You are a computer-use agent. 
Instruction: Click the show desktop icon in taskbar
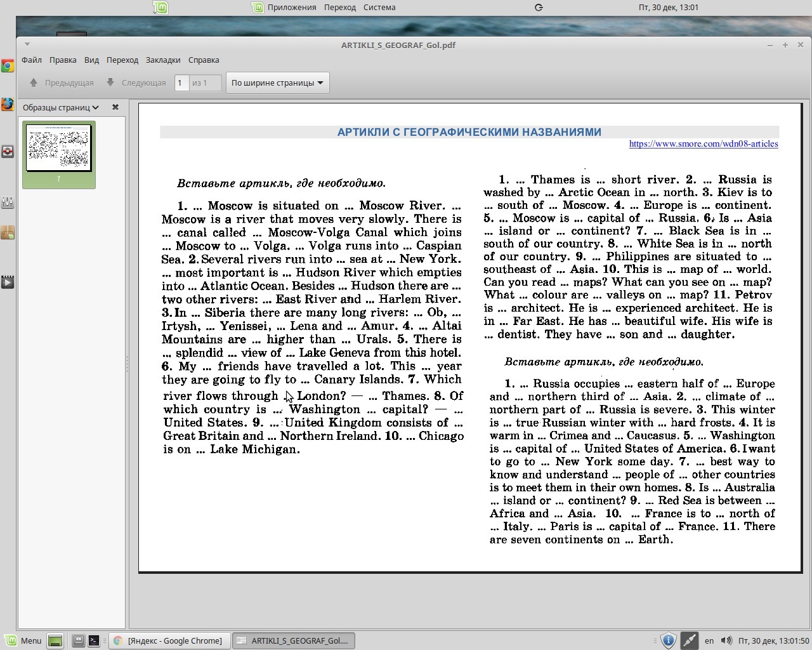pos(55,641)
